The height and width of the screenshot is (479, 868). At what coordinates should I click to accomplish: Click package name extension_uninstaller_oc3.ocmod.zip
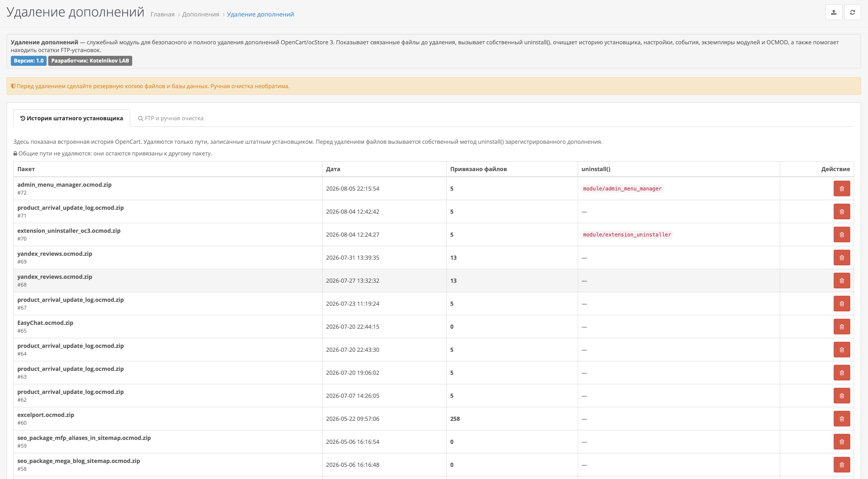(69, 231)
